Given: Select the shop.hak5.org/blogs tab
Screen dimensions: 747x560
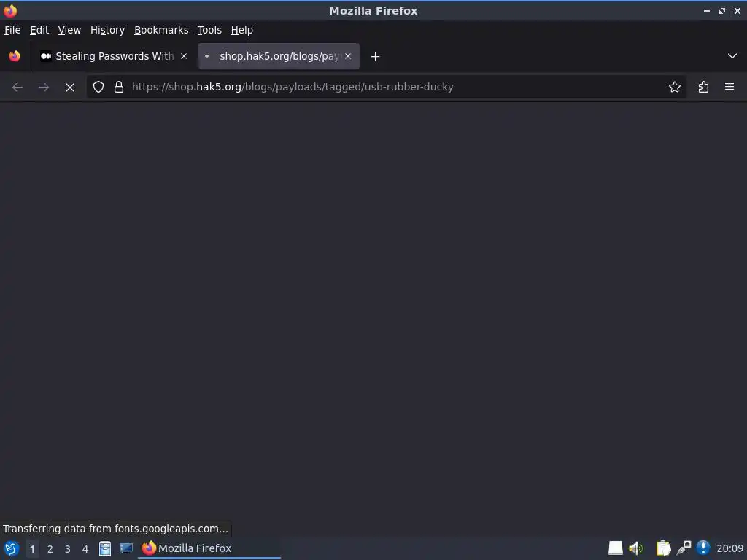Looking at the screenshot, I should coord(279,56).
